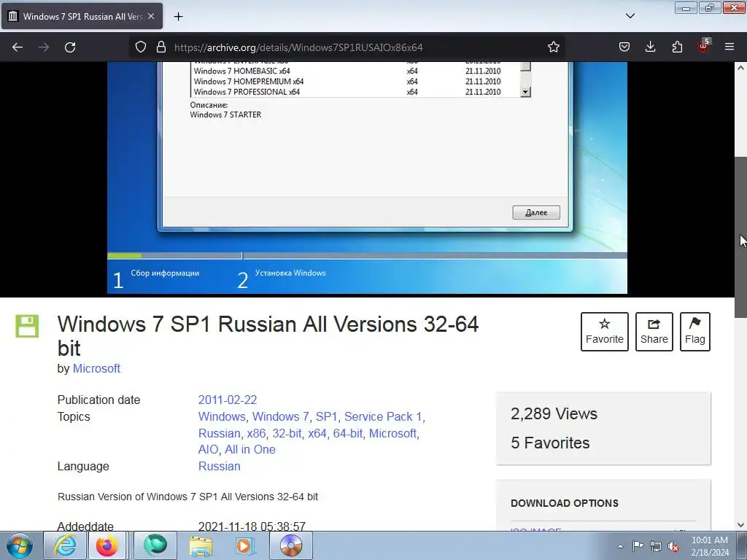
Task: Open the 32-bit topic link
Action: [x=287, y=433]
